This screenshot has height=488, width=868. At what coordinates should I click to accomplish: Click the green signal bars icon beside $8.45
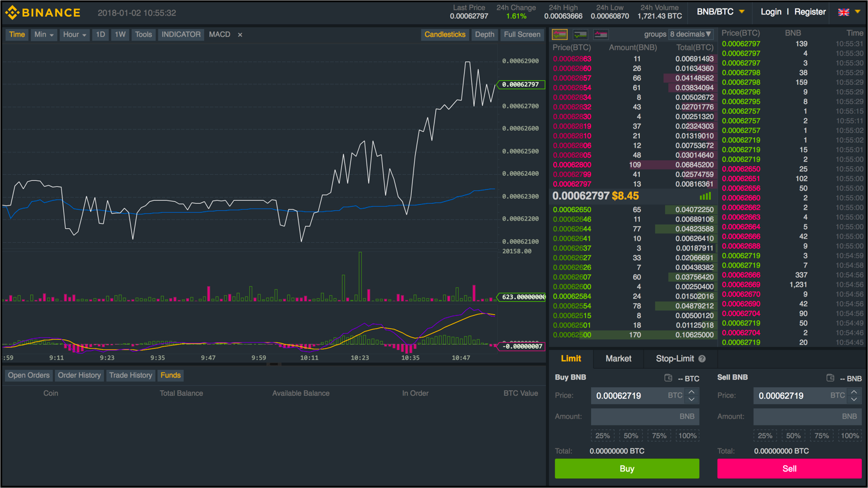(x=705, y=196)
